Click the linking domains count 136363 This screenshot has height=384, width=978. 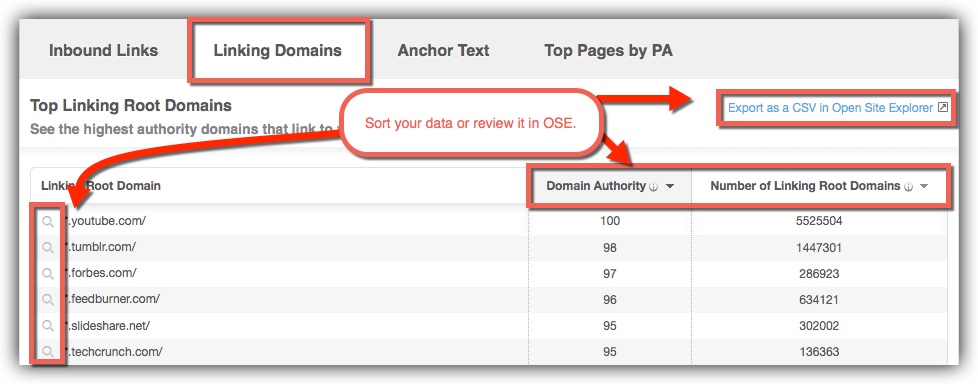[819, 352]
